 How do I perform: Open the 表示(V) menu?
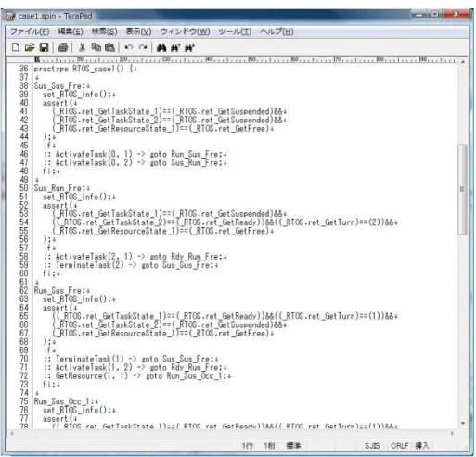coord(138,32)
